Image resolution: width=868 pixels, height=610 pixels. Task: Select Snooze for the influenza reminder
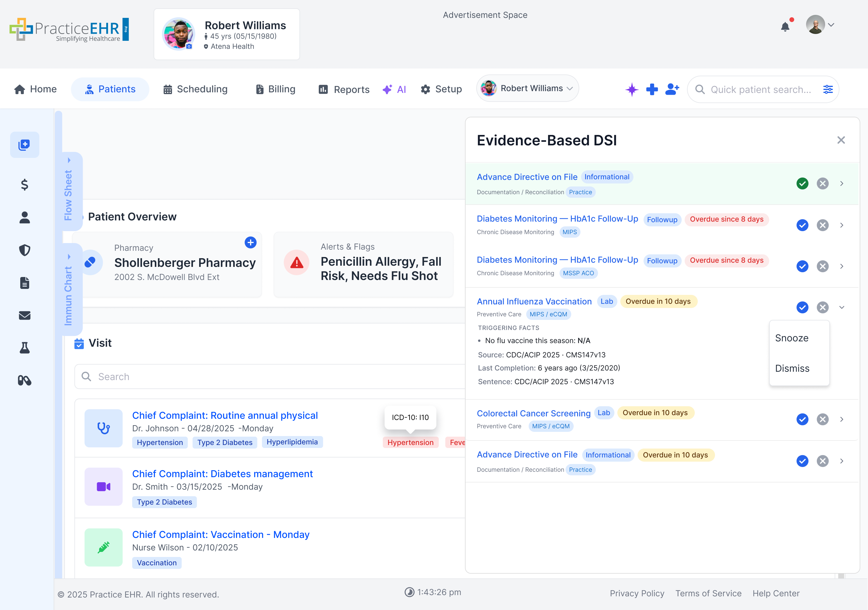click(792, 338)
